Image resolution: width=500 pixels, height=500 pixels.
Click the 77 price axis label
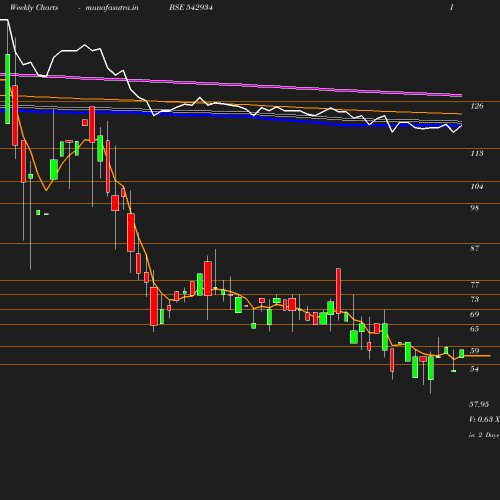[x=474, y=285]
